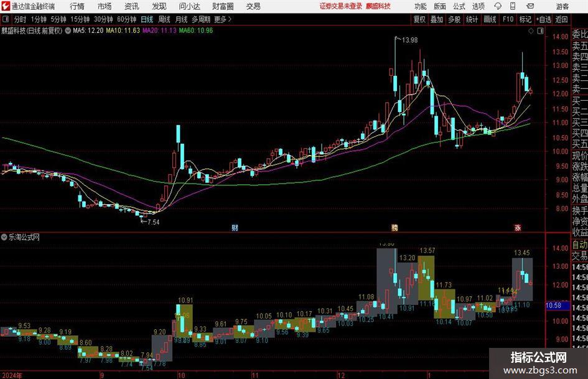
Task: Toggle the right side panel icon
Action: click(x=540, y=31)
